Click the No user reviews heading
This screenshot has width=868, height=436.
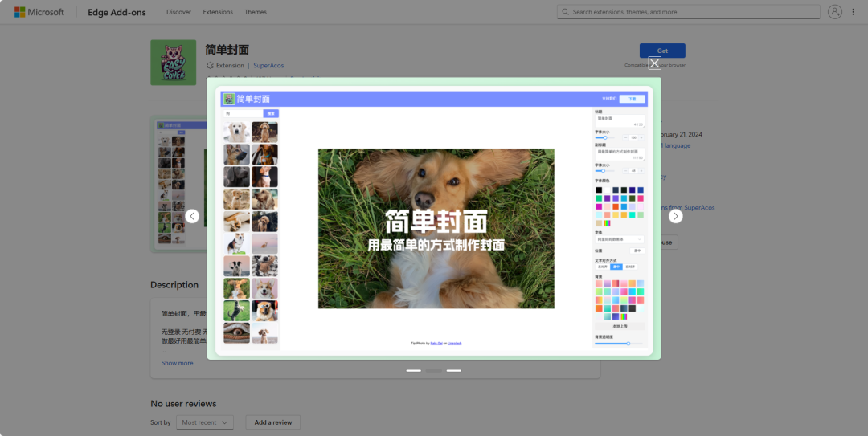pos(183,404)
